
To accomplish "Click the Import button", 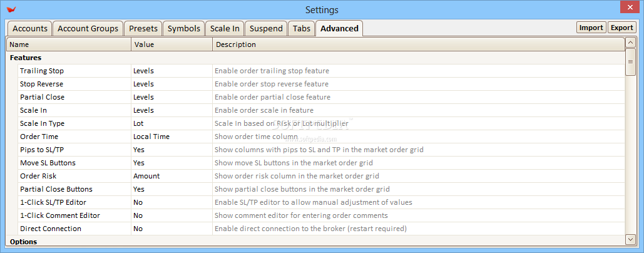I will (591, 28).
